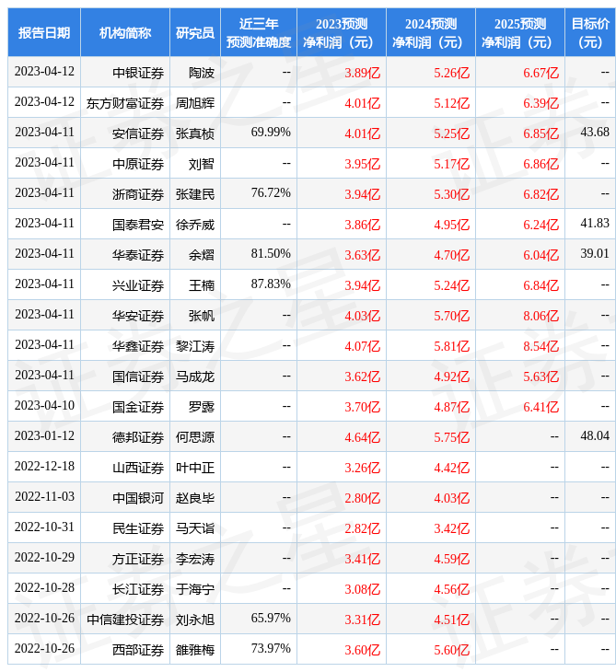Select the 东方财富证券 institution cell

coord(125,103)
